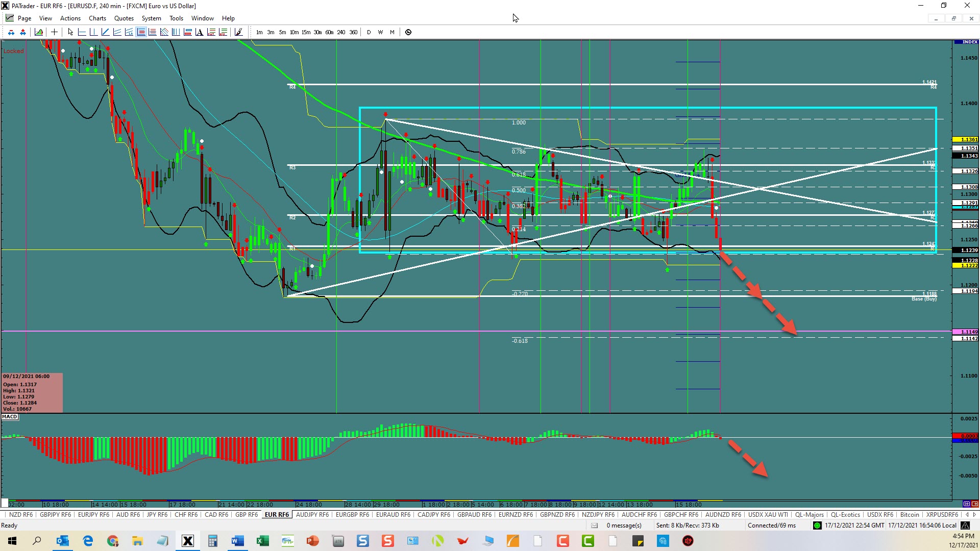Click the envelope messages icon in status bar

tap(594, 525)
